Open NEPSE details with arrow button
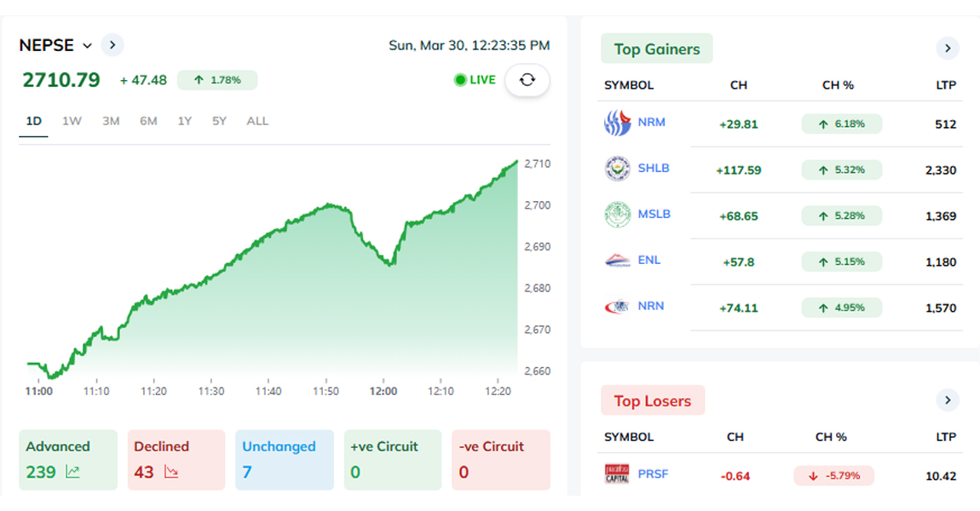Viewport: 980px width, 511px height. coord(112,45)
